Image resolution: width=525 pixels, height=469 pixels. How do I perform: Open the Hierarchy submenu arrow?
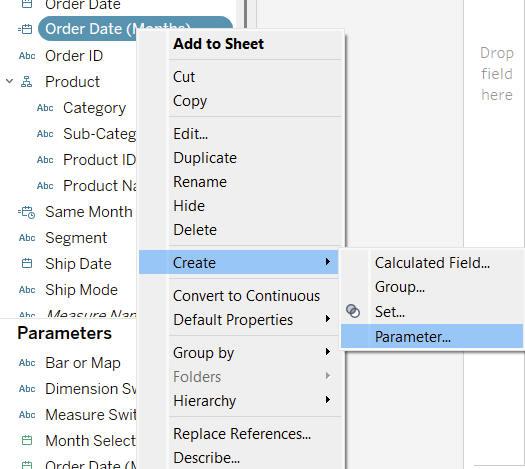click(327, 400)
